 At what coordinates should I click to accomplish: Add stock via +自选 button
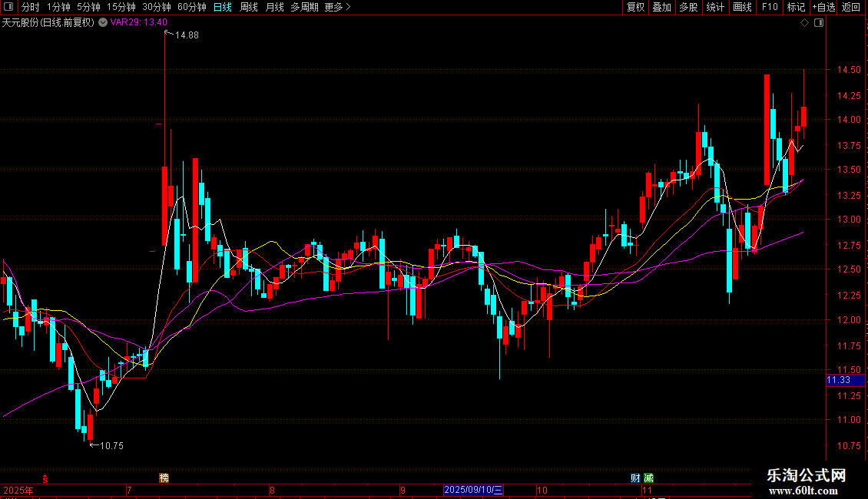pos(823,7)
